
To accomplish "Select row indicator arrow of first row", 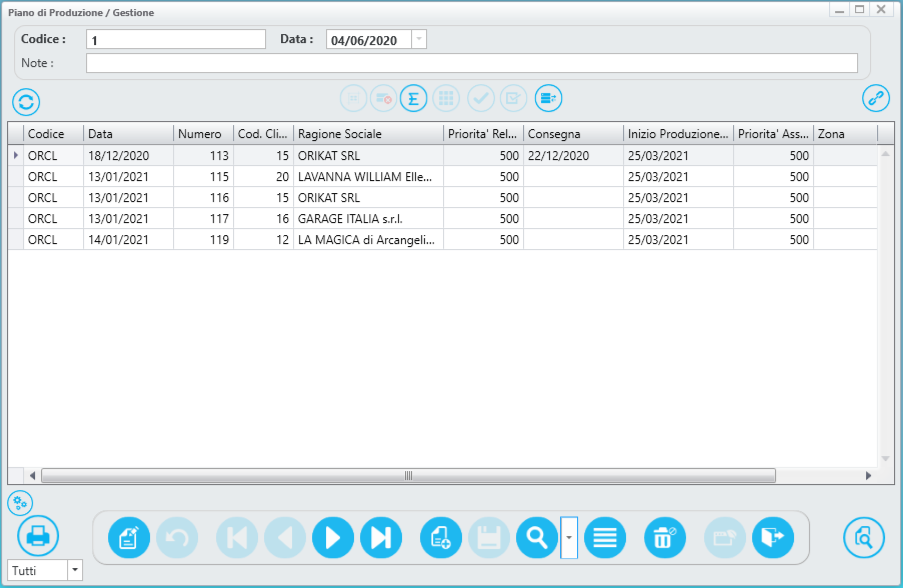I will click(16, 155).
